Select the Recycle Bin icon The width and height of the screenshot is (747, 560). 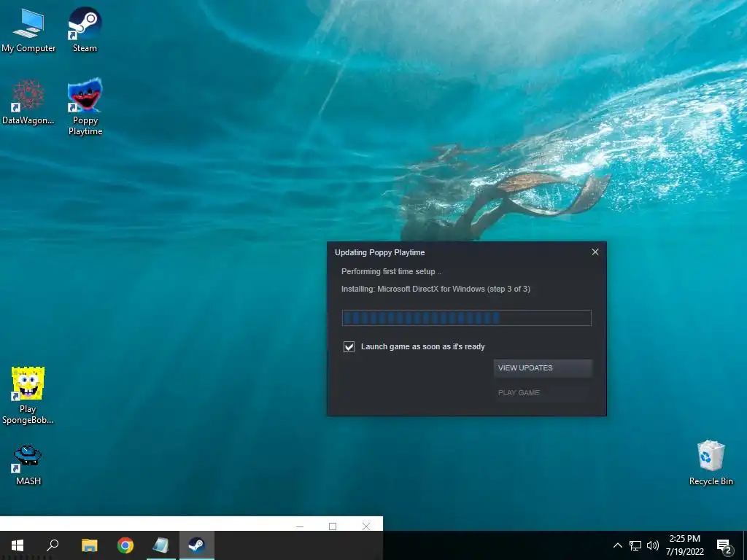pos(711,463)
